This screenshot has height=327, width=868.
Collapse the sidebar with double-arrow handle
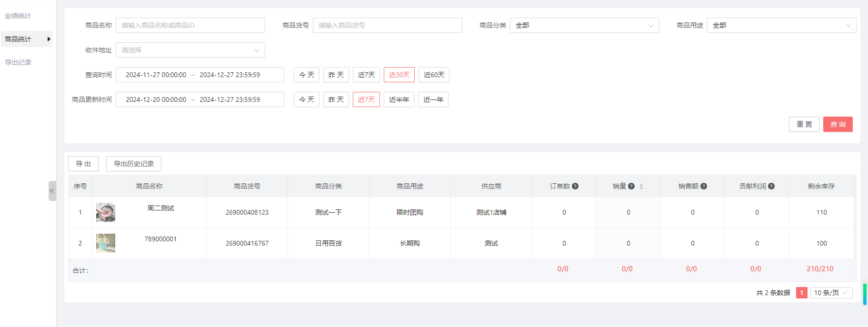52,191
